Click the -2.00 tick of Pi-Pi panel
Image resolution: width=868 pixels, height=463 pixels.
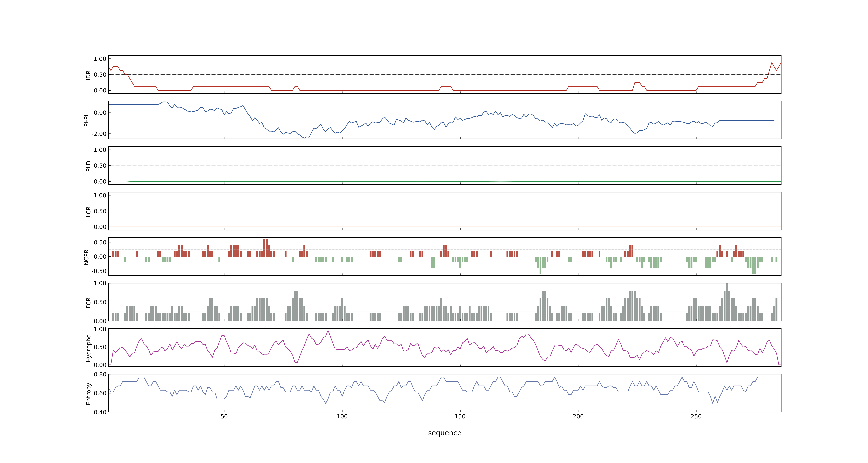(99, 134)
